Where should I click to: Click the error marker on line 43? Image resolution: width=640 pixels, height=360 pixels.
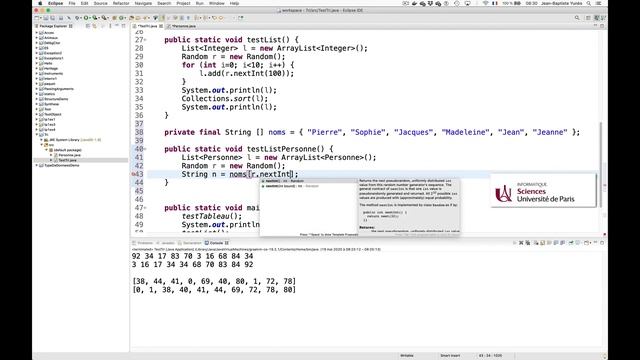pos(133,174)
